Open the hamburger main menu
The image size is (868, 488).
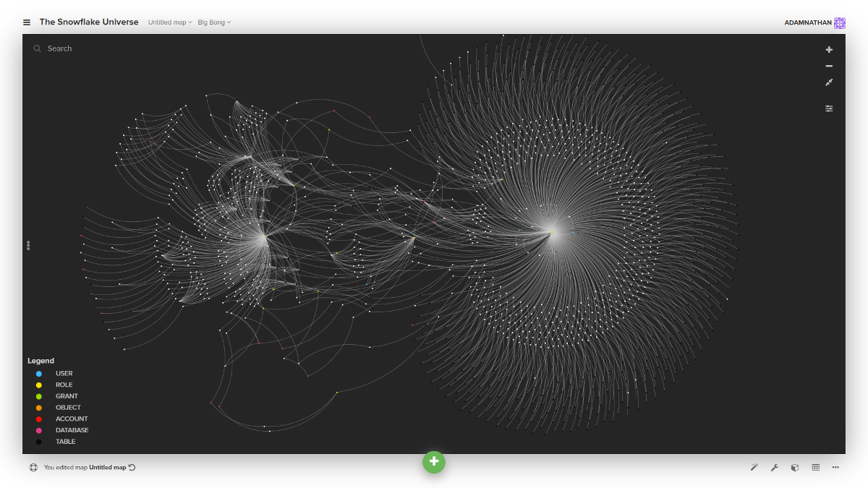coord(27,22)
